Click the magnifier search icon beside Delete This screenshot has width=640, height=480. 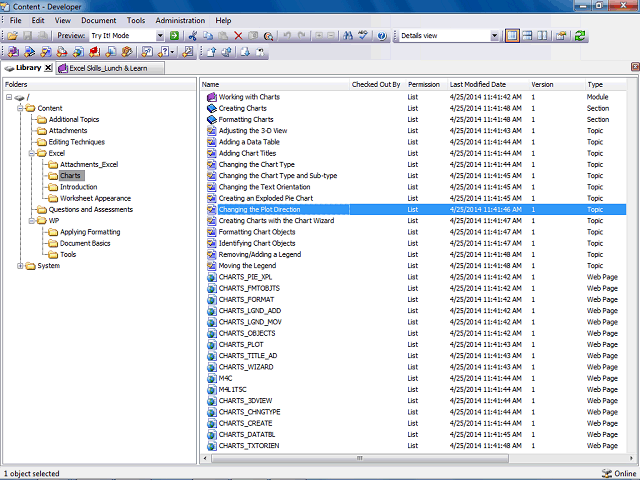click(x=268, y=36)
